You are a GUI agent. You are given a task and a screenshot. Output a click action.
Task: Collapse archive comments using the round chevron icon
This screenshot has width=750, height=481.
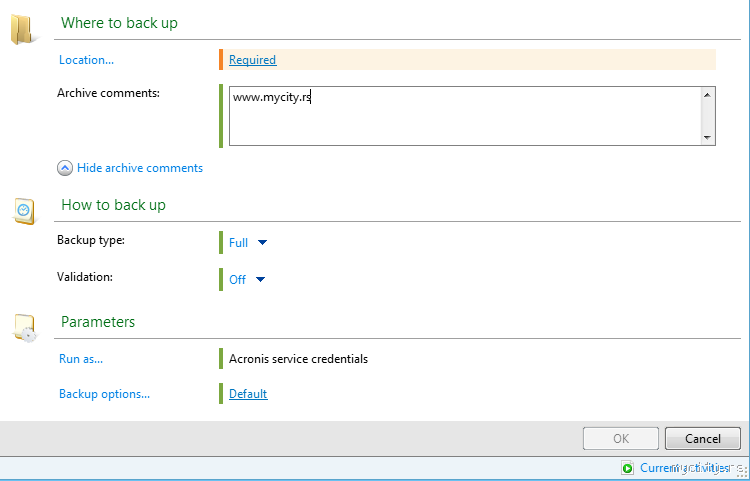point(65,168)
